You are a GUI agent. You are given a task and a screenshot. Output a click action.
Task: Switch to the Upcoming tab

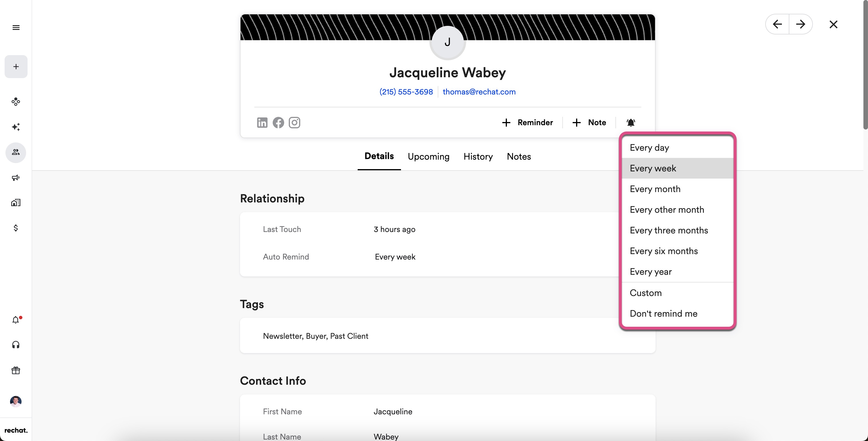(428, 156)
